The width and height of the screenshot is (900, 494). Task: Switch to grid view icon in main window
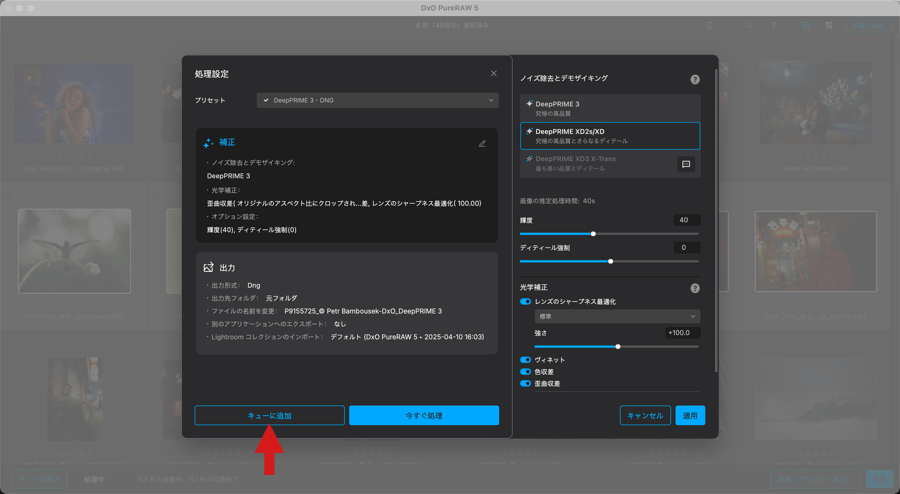(806, 25)
